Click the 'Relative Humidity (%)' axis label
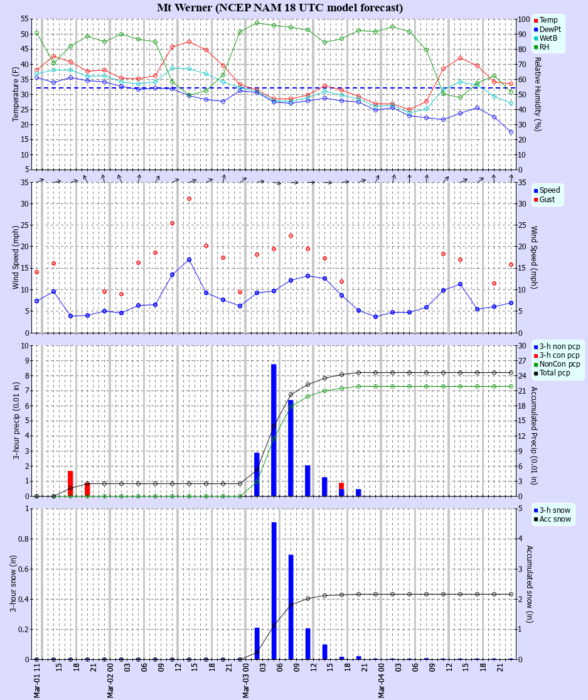Screen dimensions: 588x700 [538, 94]
